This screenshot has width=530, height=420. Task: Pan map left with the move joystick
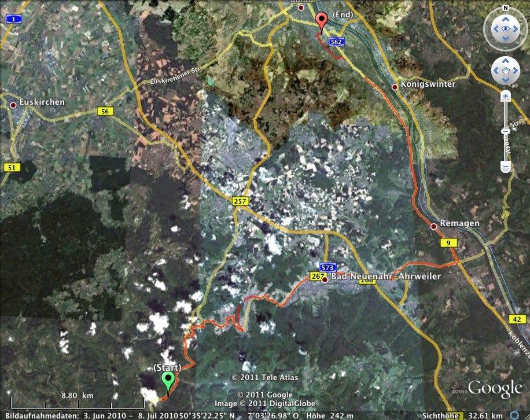pos(496,71)
